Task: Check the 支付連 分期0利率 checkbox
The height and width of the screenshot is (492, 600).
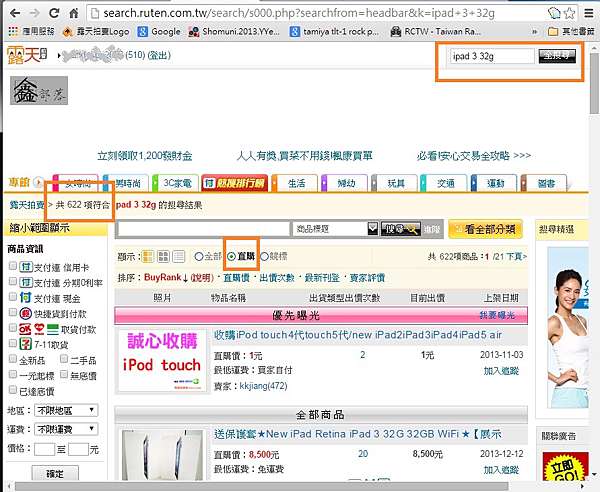Action: [13, 282]
